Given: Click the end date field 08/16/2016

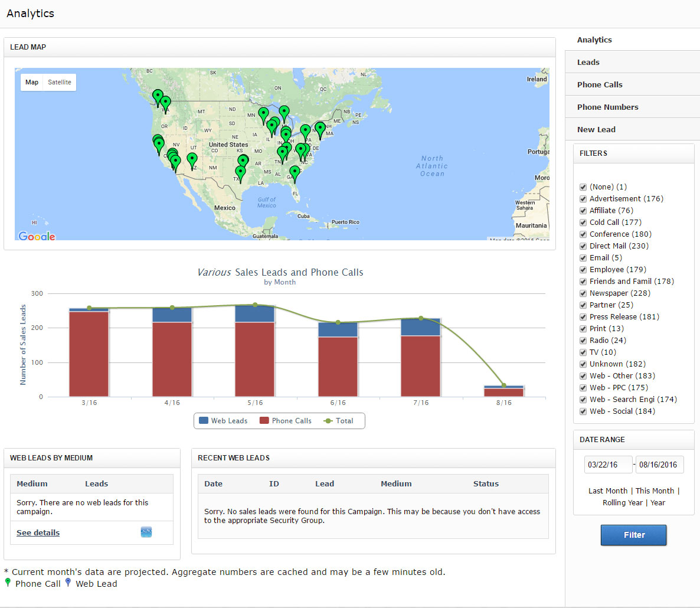Looking at the screenshot, I should point(658,465).
